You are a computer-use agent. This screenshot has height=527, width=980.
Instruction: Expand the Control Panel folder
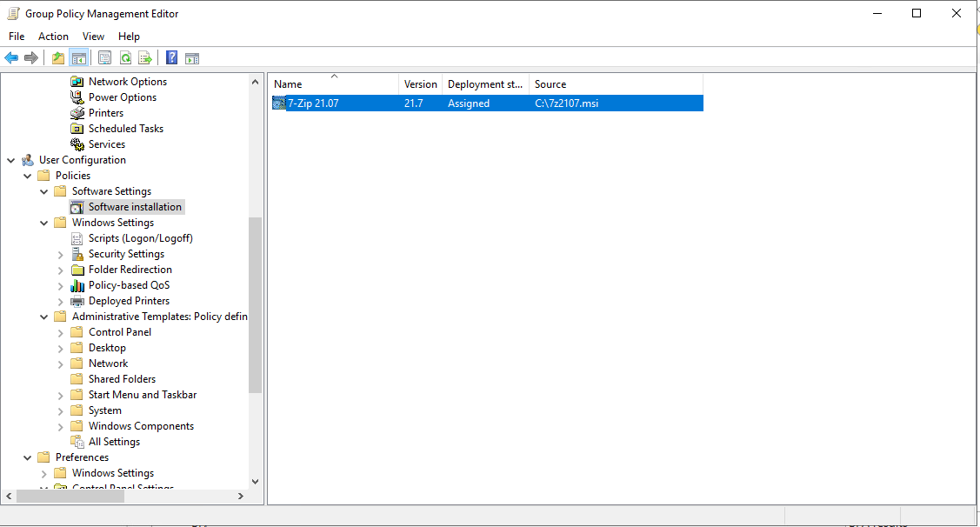click(61, 332)
